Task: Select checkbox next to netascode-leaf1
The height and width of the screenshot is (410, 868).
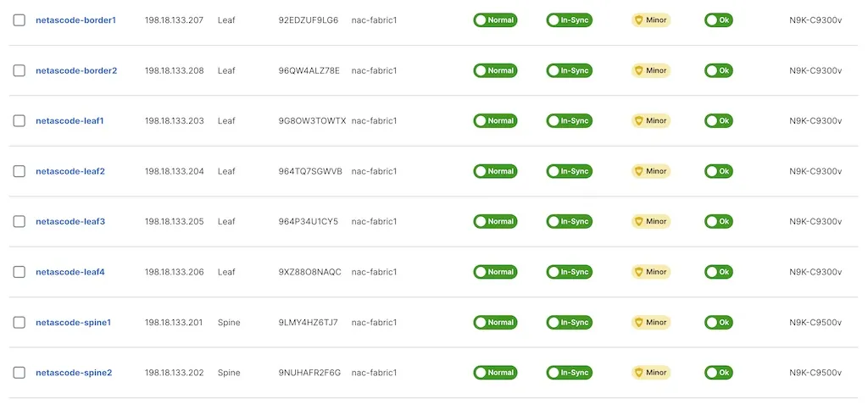Action: pos(19,121)
